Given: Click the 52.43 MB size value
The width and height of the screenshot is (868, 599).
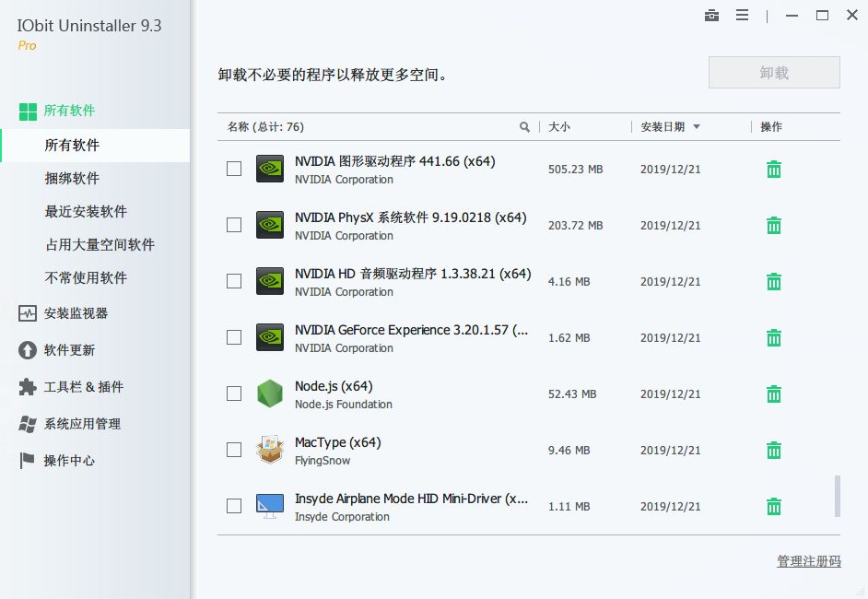Looking at the screenshot, I should tap(572, 394).
